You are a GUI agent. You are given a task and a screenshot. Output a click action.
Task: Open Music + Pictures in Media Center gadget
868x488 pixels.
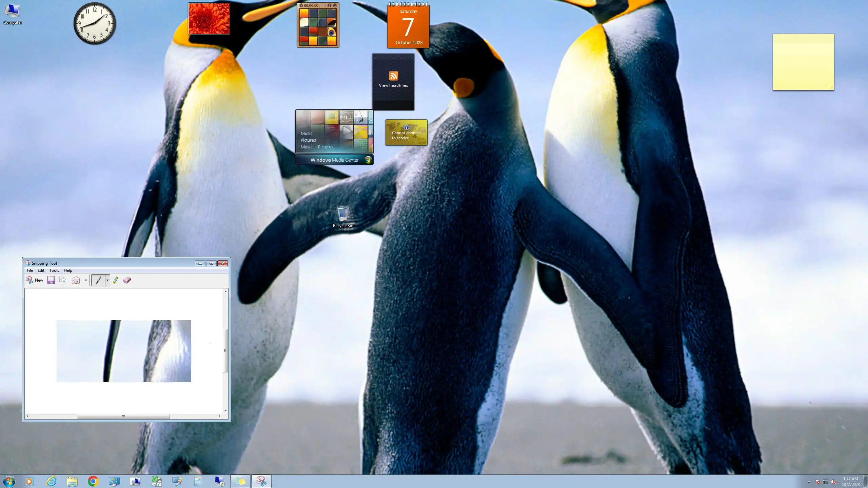click(317, 147)
